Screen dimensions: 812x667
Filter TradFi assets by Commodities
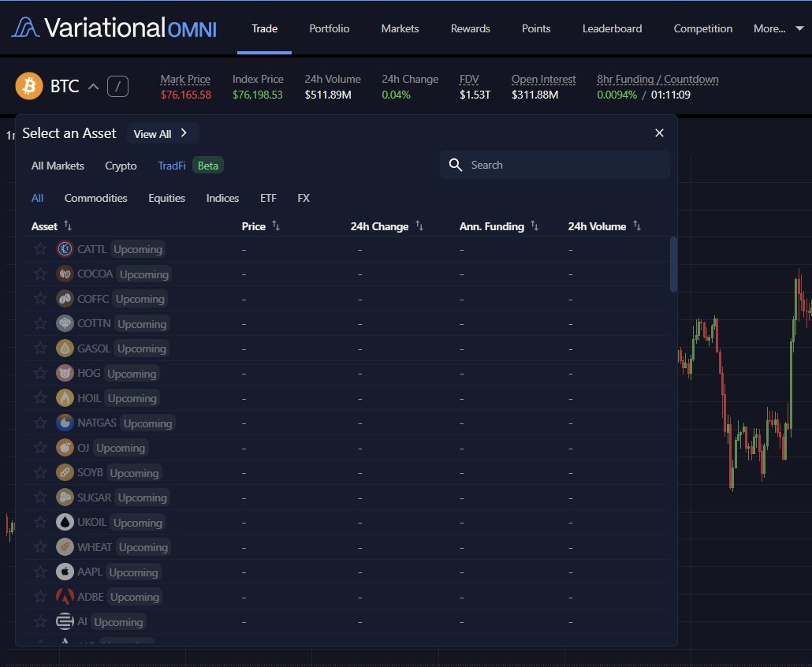coord(96,198)
